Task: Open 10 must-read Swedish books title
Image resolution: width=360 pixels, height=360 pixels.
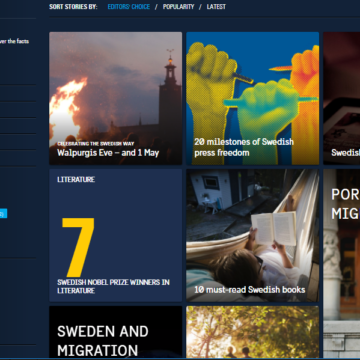Action: (250, 289)
